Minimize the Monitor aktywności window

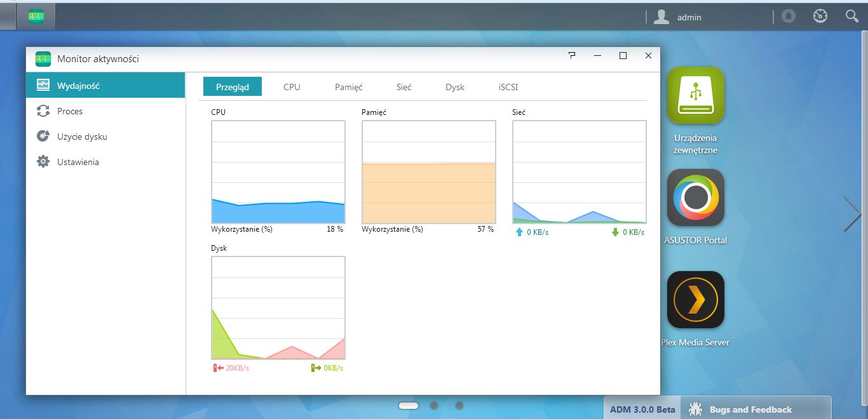pos(597,56)
